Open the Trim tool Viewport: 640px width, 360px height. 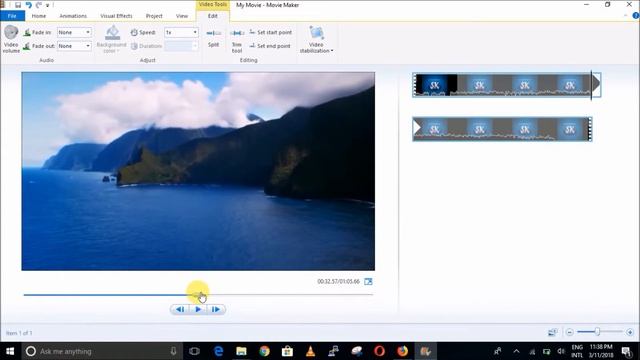237,40
